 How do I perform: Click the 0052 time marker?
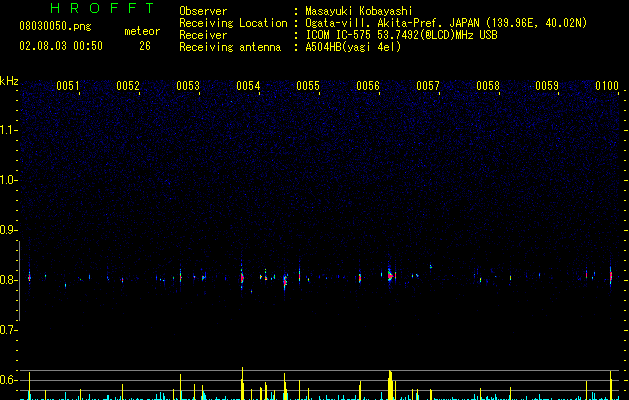[x=128, y=86]
